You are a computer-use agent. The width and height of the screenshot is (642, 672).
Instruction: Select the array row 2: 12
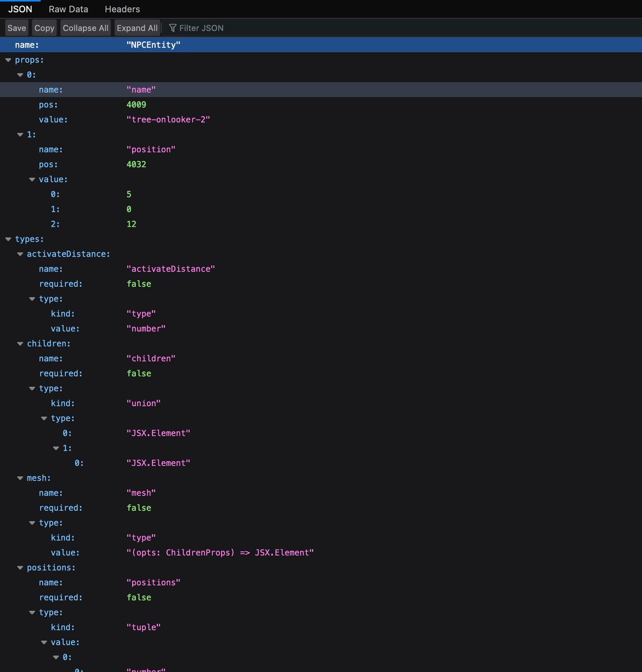click(321, 224)
